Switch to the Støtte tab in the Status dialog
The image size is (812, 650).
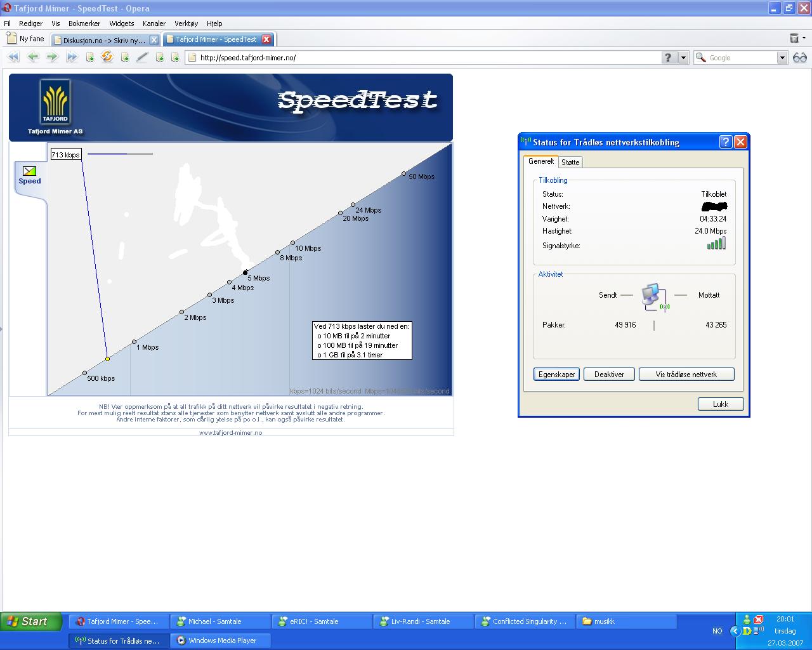pos(570,162)
